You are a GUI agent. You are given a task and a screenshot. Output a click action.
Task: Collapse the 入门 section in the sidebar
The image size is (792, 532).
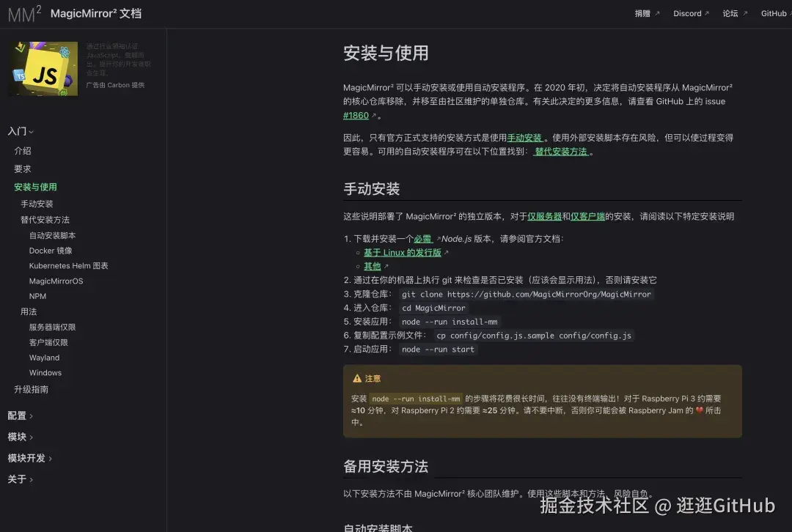tap(20, 131)
